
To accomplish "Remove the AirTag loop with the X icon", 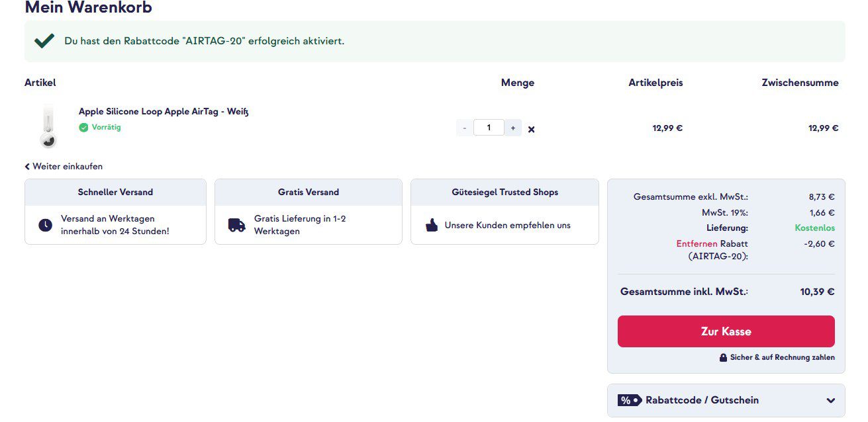I will pos(531,130).
